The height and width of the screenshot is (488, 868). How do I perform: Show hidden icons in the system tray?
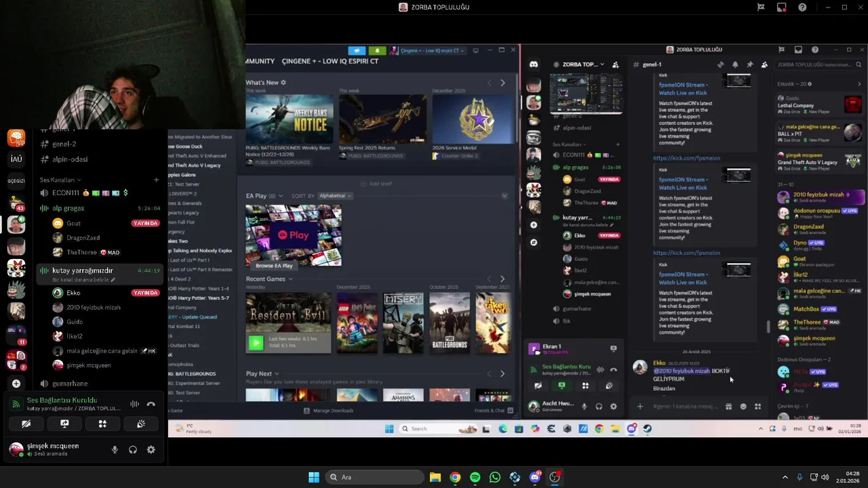(x=785, y=477)
